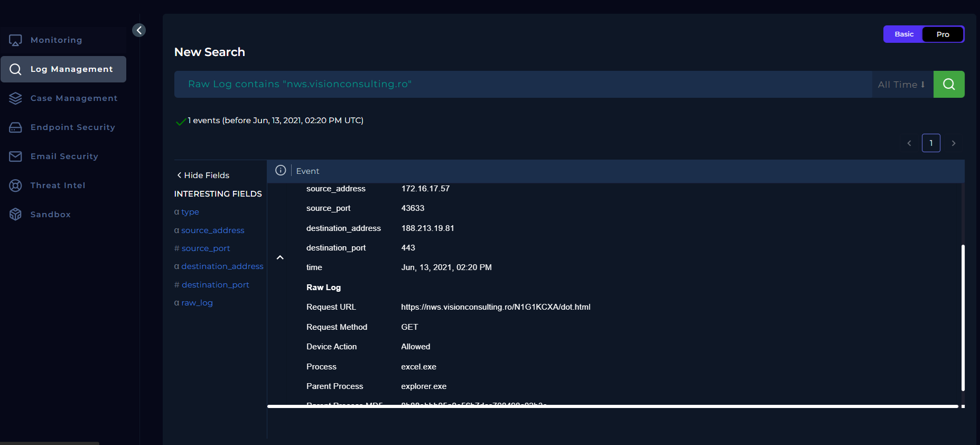The height and width of the screenshot is (445, 980).
Task: Select the source_address field link
Action: click(x=212, y=230)
